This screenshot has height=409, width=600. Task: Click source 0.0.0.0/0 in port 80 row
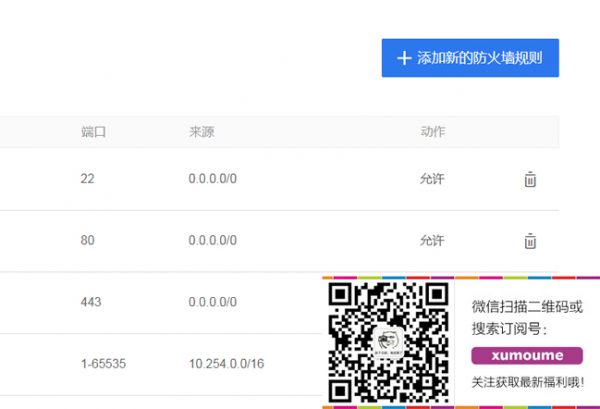(x=212, y=241)
